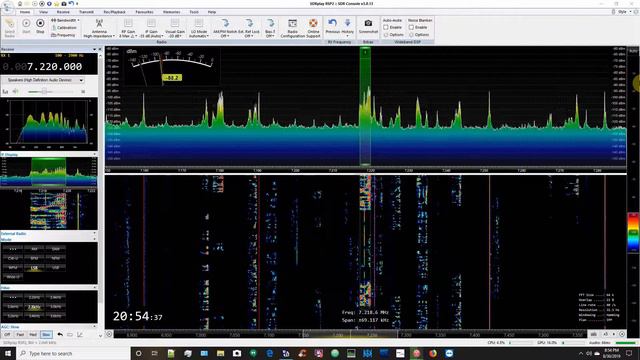
Task: Open the Visual Gain dropdown
Action: coord(175,28)
